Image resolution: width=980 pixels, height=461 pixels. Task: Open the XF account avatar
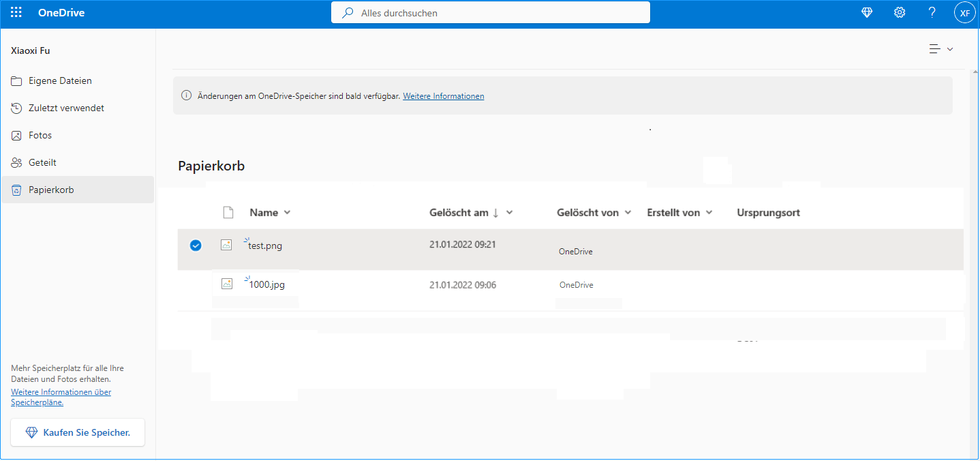965,12
